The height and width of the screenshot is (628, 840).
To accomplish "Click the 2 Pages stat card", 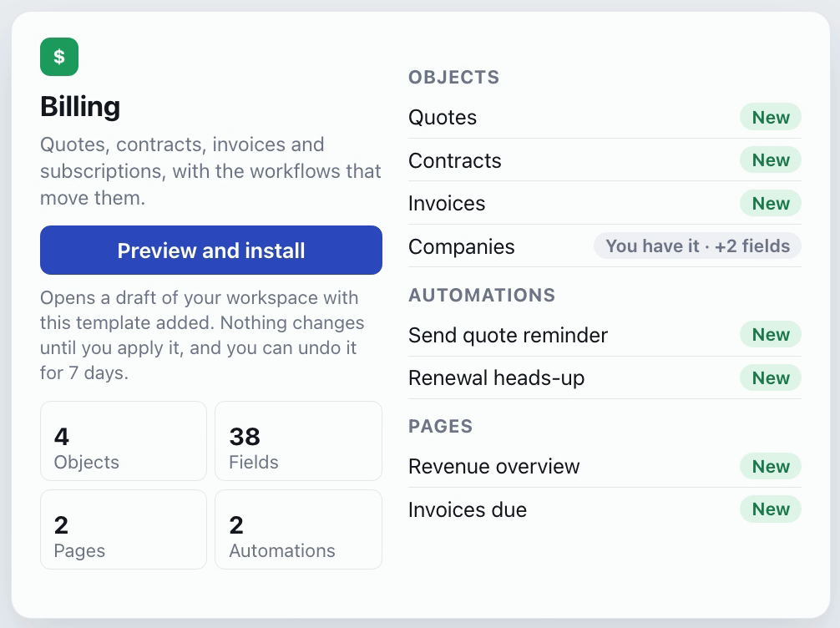I will [x=124, y=529].
